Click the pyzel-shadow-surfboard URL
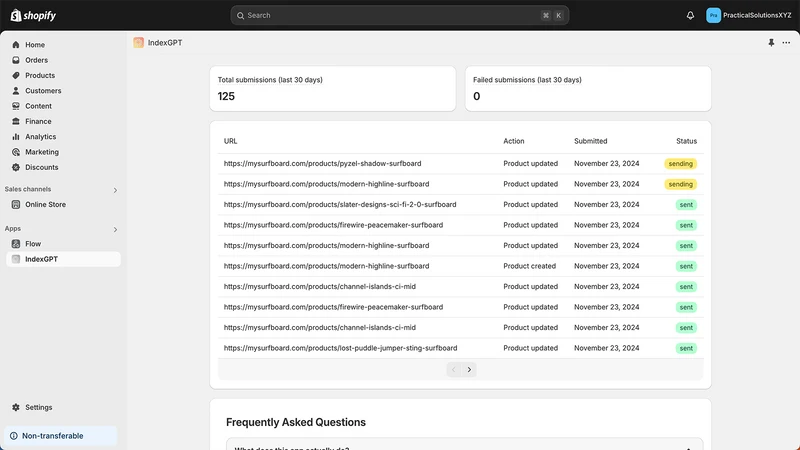Screen dimensions: 800x450 (x=322, y=164)
